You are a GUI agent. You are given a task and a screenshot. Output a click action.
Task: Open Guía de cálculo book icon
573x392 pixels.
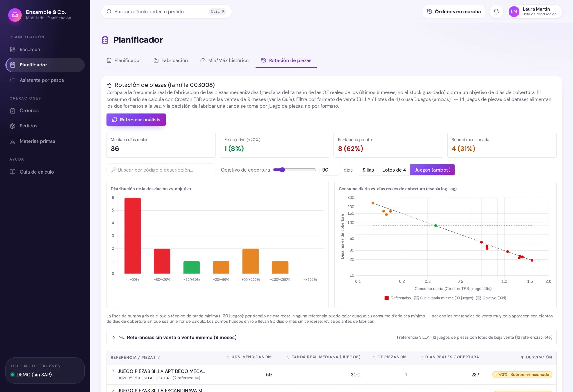13,172
